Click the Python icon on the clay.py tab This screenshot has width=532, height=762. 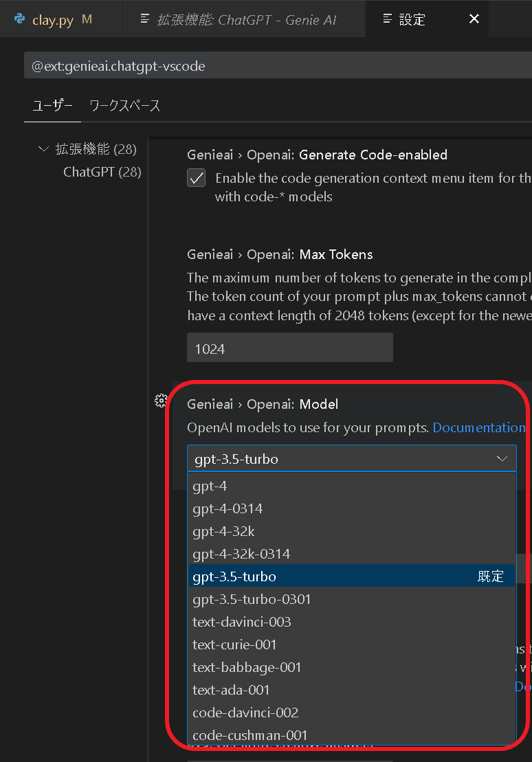(19, 19)
